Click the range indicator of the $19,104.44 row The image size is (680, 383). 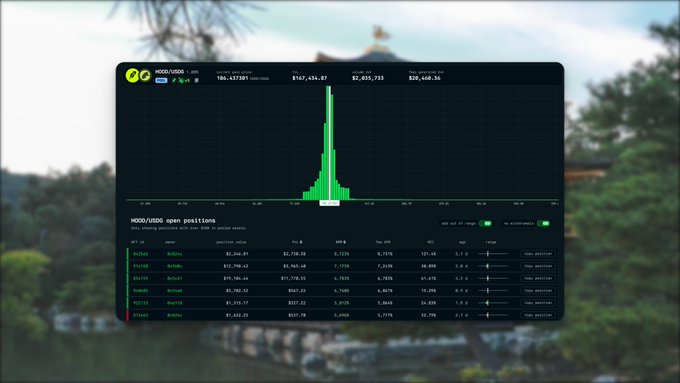tap(493, 278)
